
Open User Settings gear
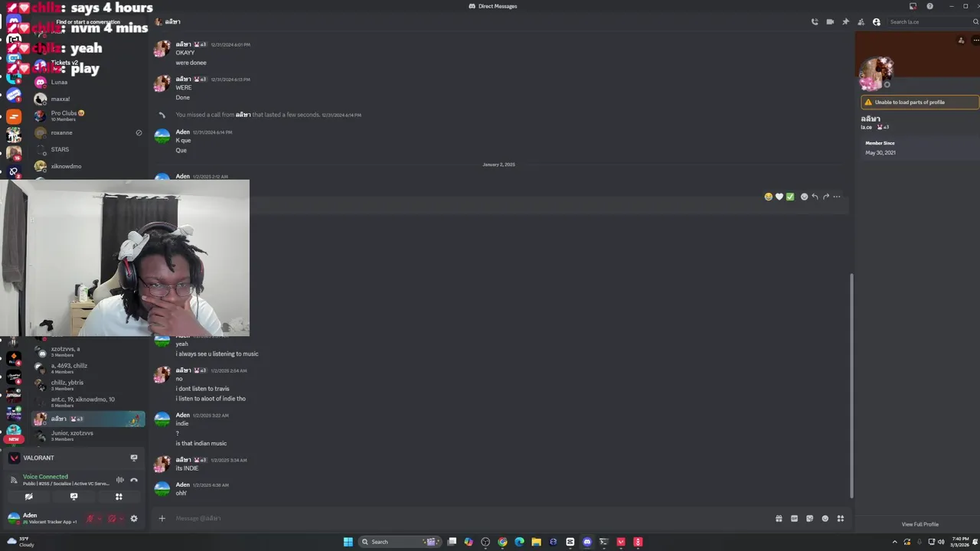(134, 518)
